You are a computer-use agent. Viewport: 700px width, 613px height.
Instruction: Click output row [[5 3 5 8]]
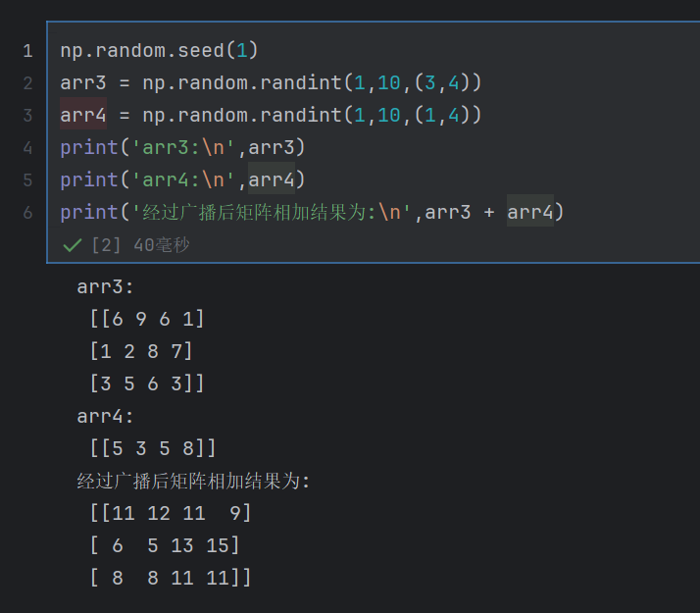point(153,448)
